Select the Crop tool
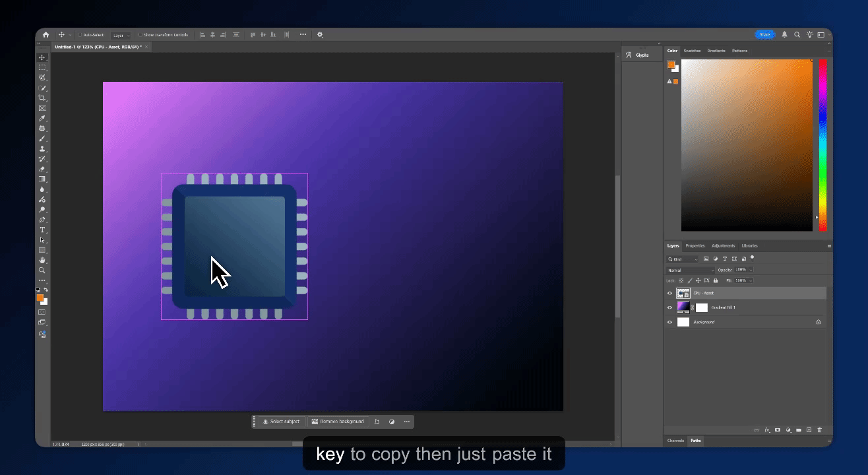The width and height of the screenshot is (868, 475). coord(42,98)
